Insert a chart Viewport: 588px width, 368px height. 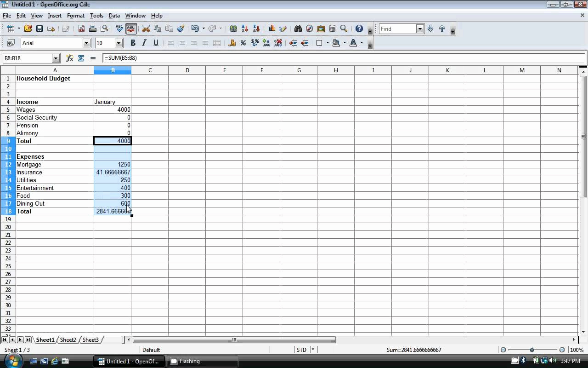[271, 29]
